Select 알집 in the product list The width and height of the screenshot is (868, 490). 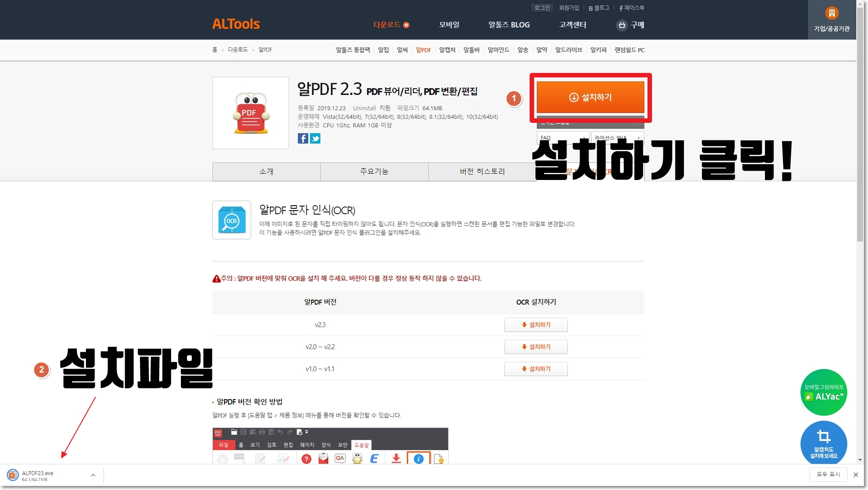point(383,50)
